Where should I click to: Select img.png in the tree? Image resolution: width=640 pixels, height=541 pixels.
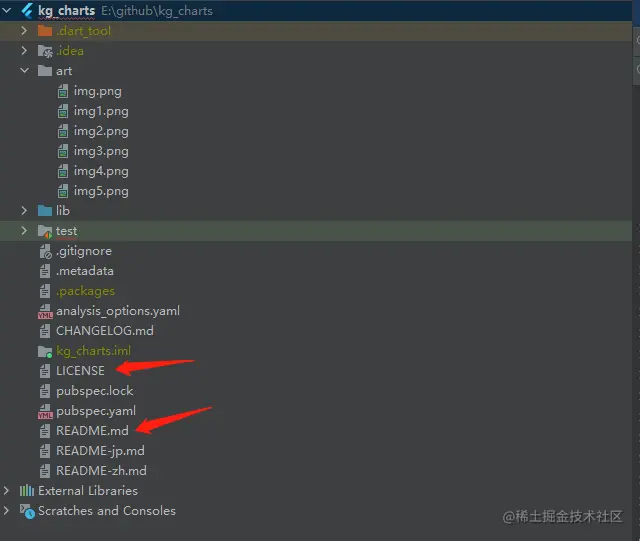98,91
